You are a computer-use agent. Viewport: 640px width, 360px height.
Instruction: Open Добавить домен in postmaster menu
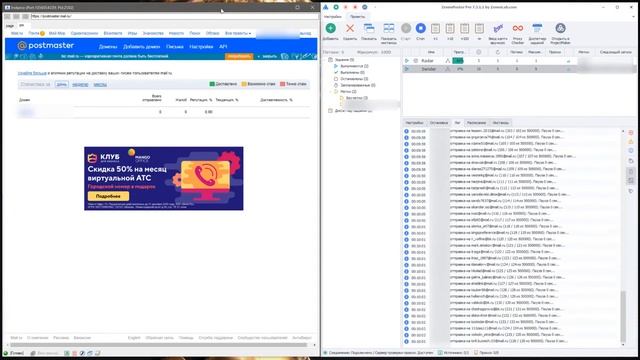pyautogui.click(x=142, y=47)
